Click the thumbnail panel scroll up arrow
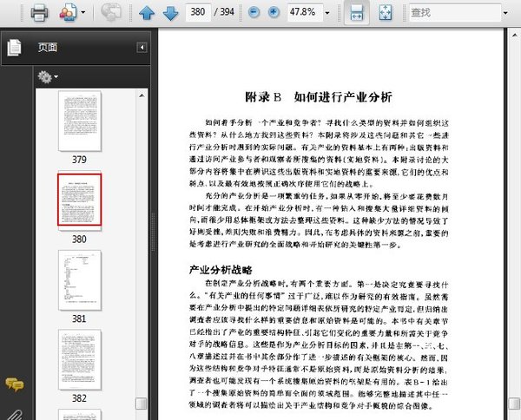Image resolution: width=521 pixels, height=420 pixels. pyautogui.click(x=142, y=95)
